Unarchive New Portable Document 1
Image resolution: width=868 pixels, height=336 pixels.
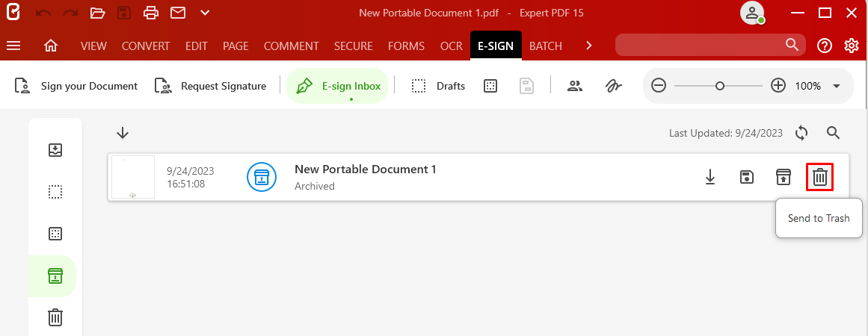click(x=783, y=178)
